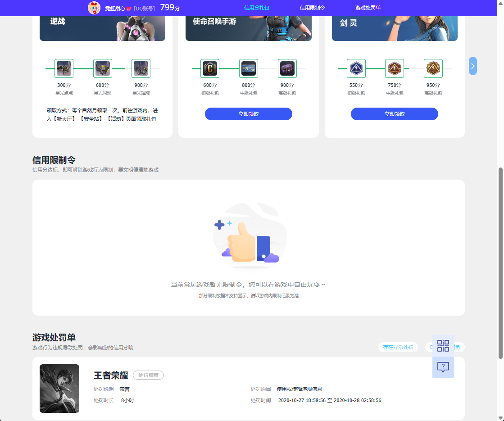Click 剑灵 950分 高级礼包 icon
This screenshot has height=421, width=504.
(x=433, y=68)
